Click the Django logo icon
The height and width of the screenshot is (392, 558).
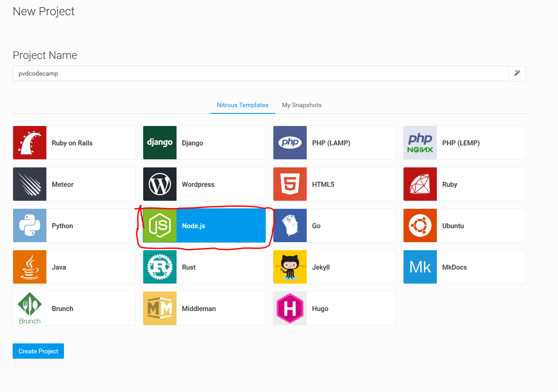[x=160, y=143]
